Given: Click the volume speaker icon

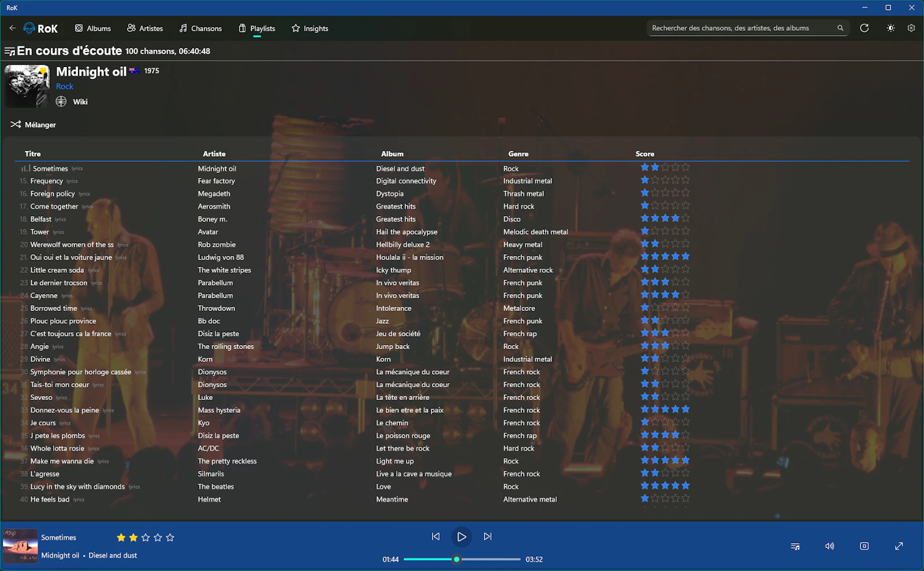Looking at the screenshot, I should click(x=830, y=546).
